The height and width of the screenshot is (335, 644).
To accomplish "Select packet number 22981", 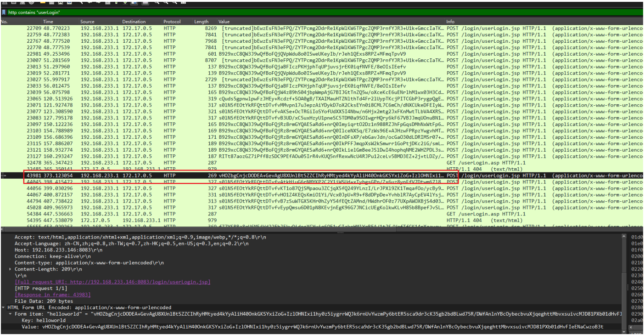I will (321, 54).
